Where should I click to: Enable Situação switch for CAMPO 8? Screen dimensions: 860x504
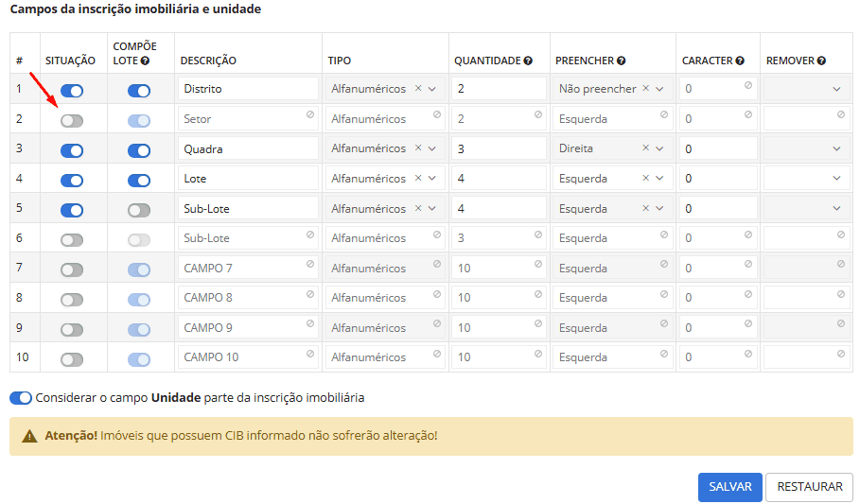[72, 300]
